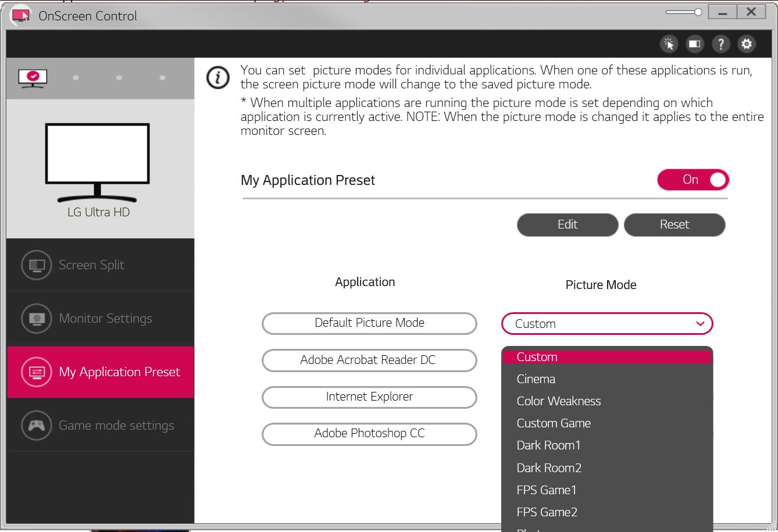Image resolution: width=778 pixels, height=532 pixels.
Task: Select Default Picture Mode application entry
Action: 369,323
